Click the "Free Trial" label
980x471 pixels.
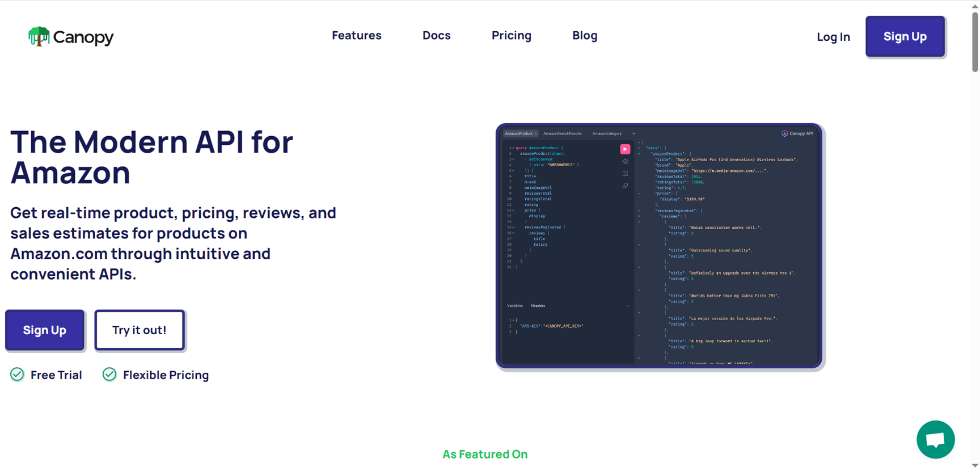coord(56,375)
